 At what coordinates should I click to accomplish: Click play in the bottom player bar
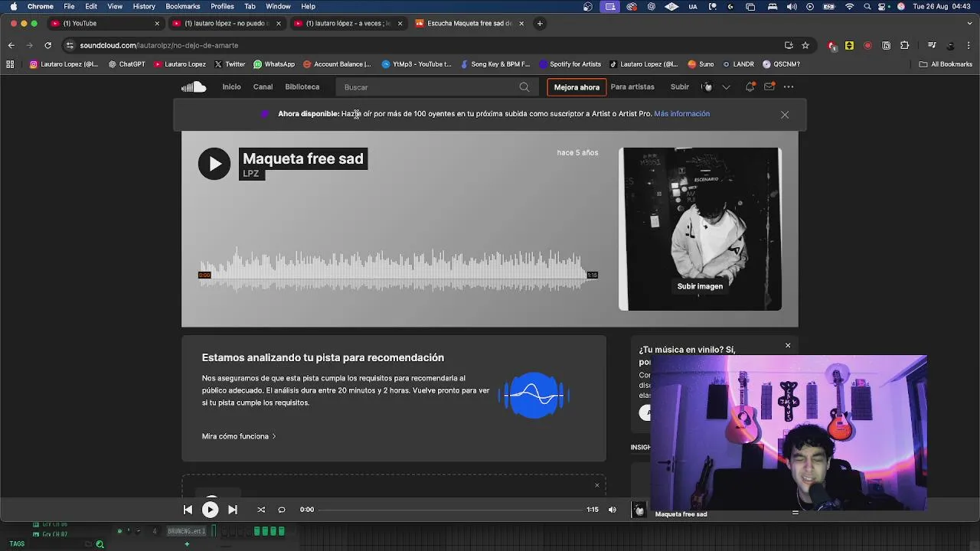tap(210, 510)
